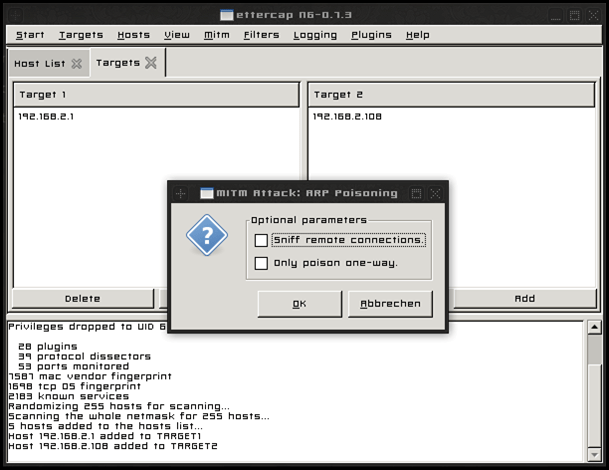Click the log scrollbar up arrow
This screenshot has width=609, height=470.
tap(594, 327)
